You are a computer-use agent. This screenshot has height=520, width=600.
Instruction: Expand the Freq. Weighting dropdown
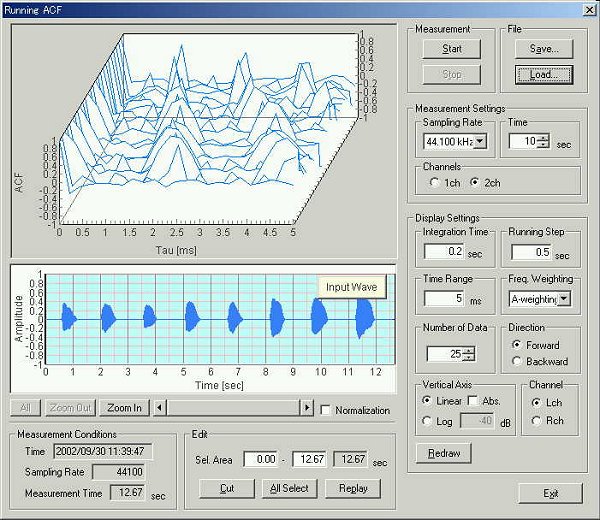tap(565, 298)
